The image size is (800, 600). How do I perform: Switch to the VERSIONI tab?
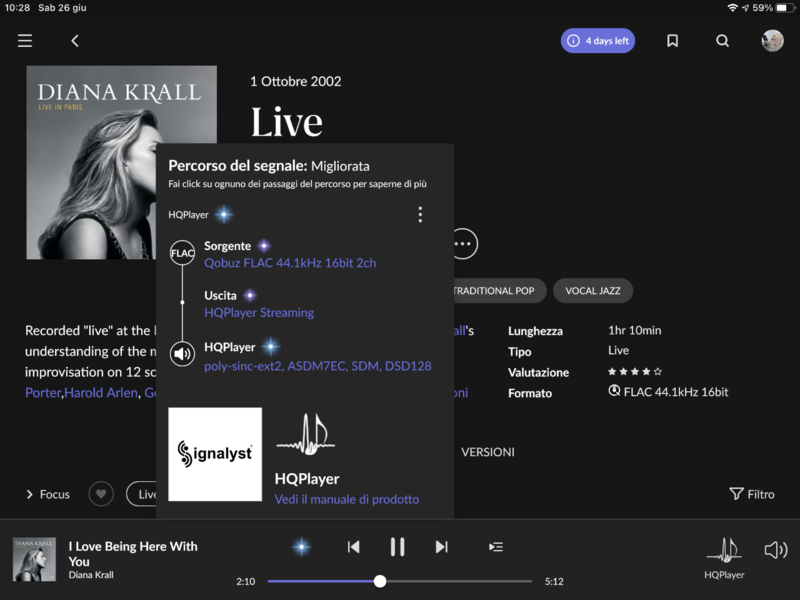click(x=487, y=452)
